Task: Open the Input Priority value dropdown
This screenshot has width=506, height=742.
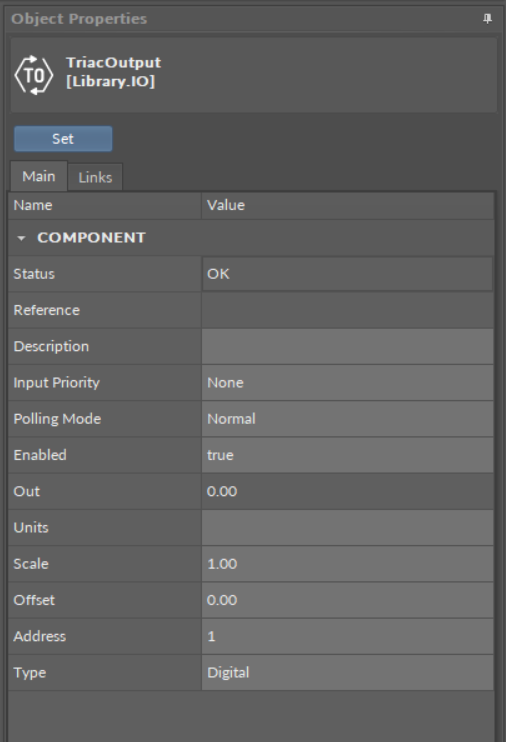Action: (x=347, y=382)
